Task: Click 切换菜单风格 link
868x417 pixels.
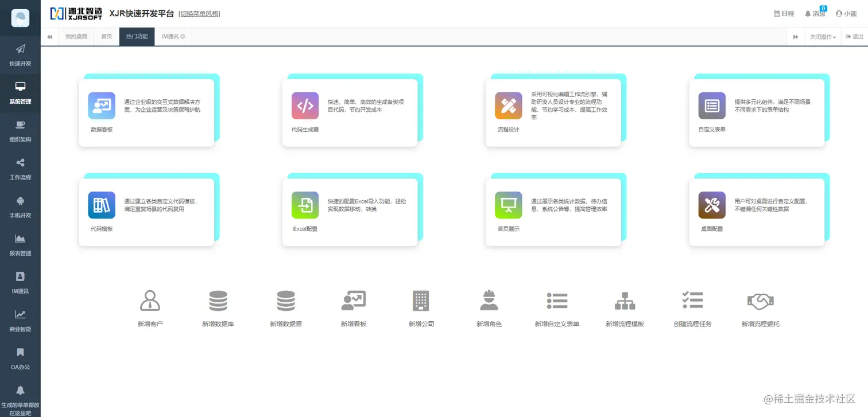Action: pos(199,14)
